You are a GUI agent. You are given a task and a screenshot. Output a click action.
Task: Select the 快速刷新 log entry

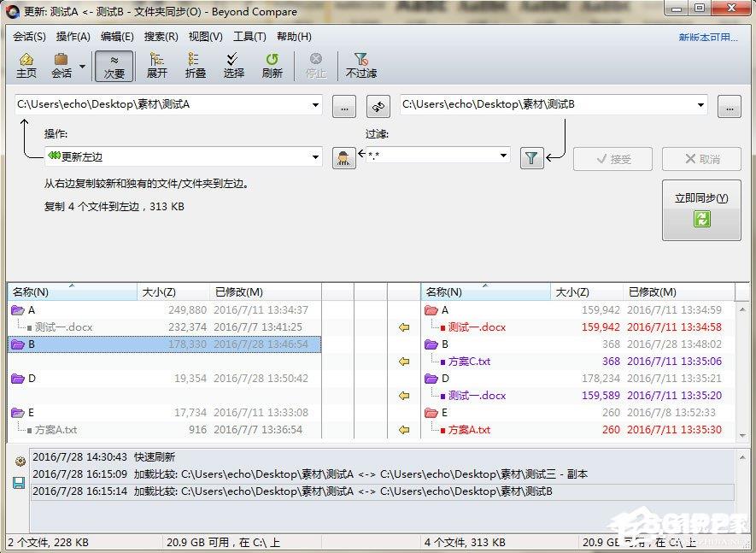(x=383, y=456)
